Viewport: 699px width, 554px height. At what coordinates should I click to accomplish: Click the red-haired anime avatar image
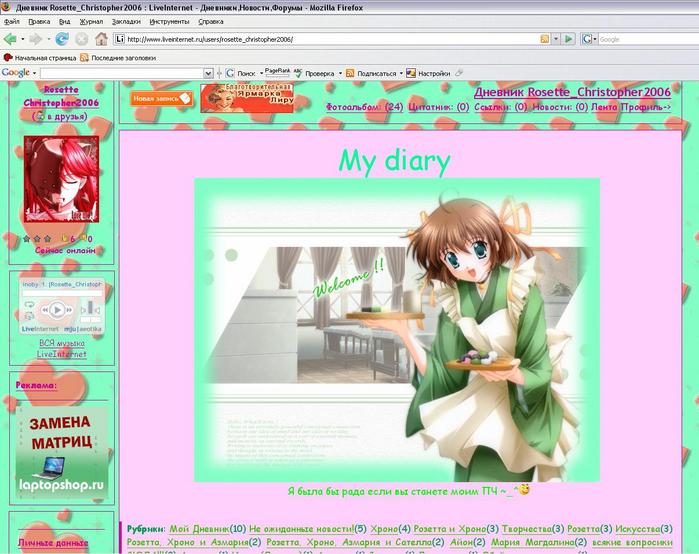[x=62, y=179]
